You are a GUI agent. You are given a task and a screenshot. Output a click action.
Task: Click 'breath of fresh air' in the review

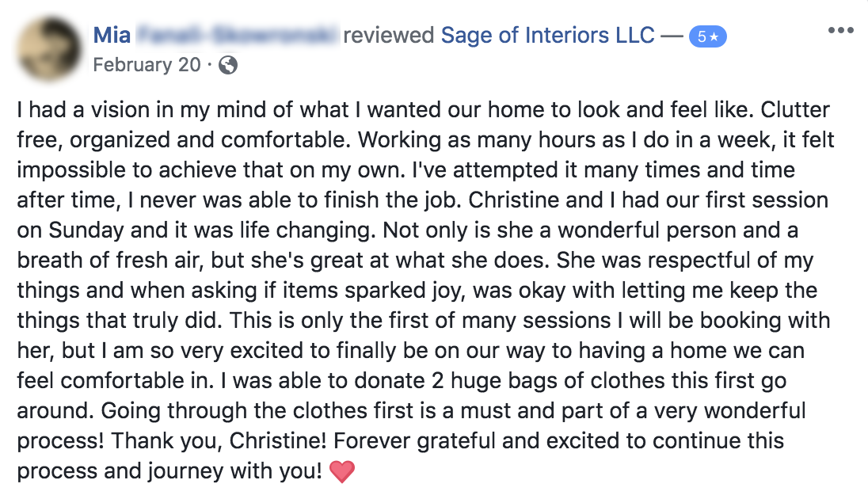pyautogui.click(x=108, y=261)
